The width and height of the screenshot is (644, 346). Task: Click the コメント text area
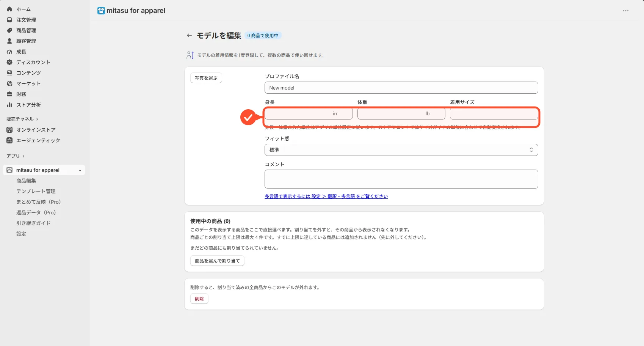pyautogui.click(x=401, y=179)
